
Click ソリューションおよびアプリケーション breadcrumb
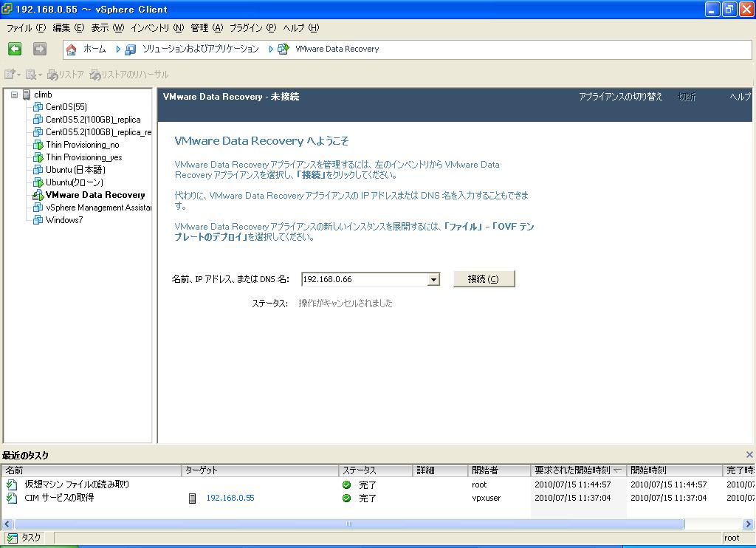point(201,49)
